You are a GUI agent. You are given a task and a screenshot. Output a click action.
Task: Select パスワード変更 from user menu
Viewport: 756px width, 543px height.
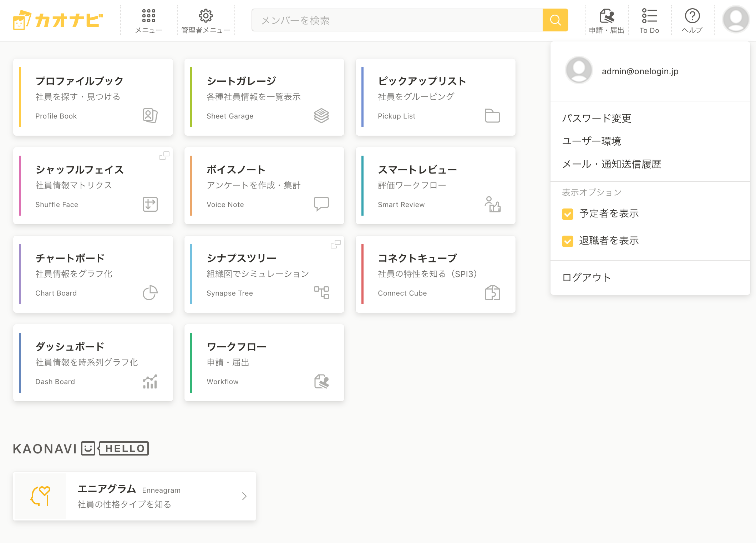coord(597,118)
